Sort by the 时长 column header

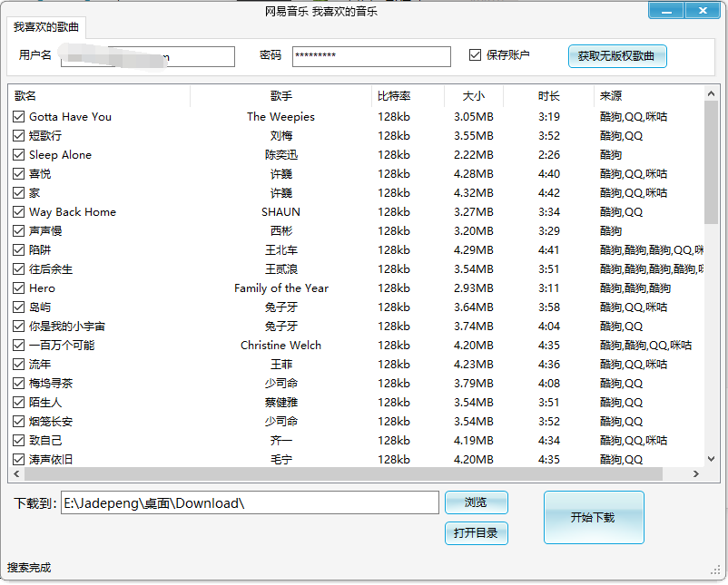click(548, 96)
